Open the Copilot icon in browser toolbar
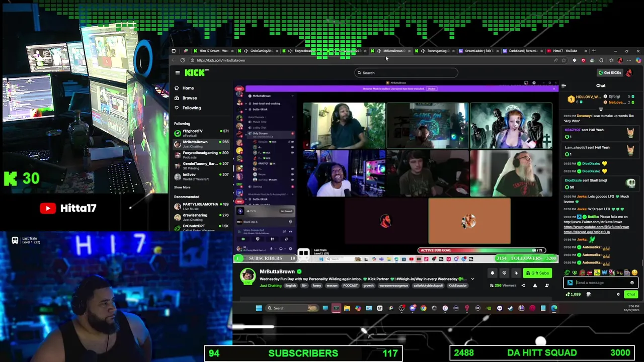 pos(638,60)
